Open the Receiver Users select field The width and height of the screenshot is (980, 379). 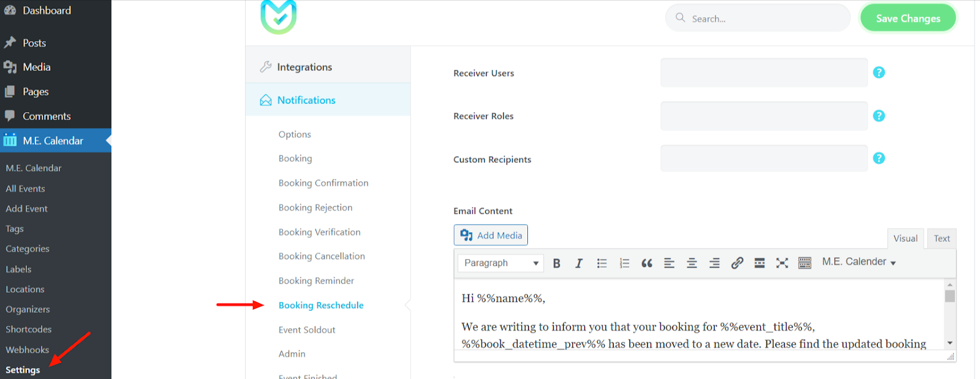764,73
